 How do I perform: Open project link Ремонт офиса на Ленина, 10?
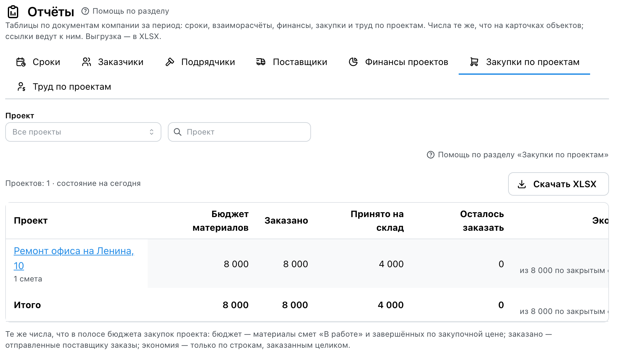[74, 258]
